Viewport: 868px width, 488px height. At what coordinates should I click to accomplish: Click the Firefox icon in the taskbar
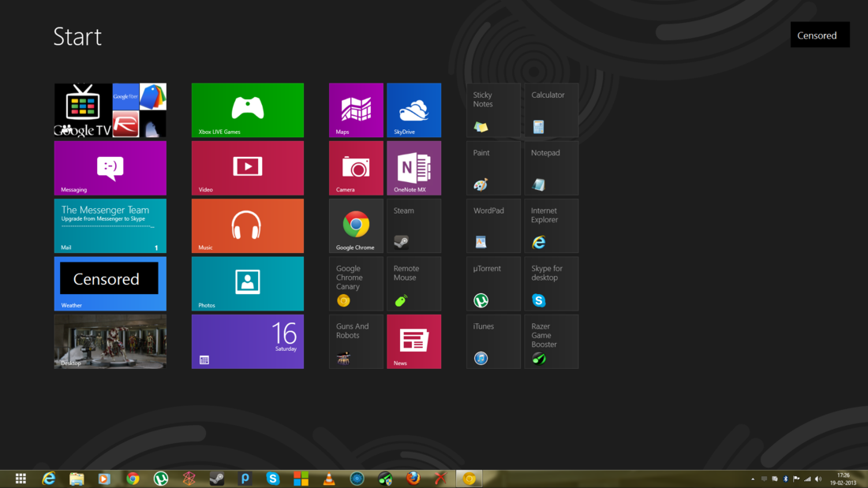[413, 479]
